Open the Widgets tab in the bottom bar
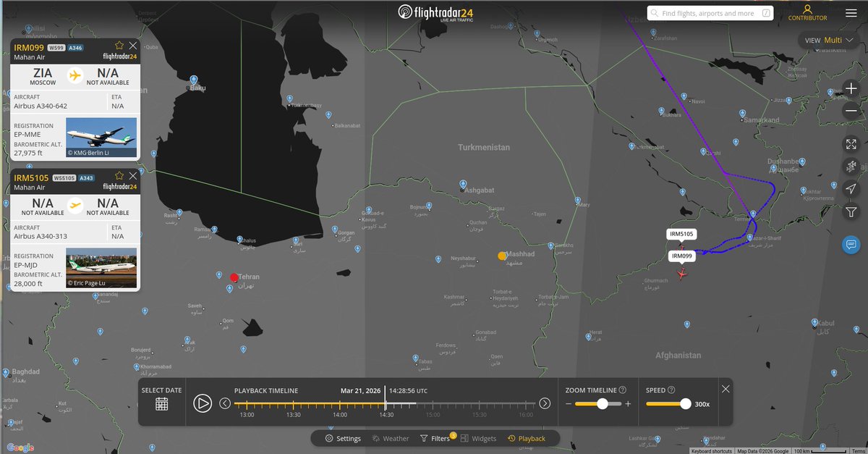The height and width of the screenshot is (454, 868). tap(478, 438)
